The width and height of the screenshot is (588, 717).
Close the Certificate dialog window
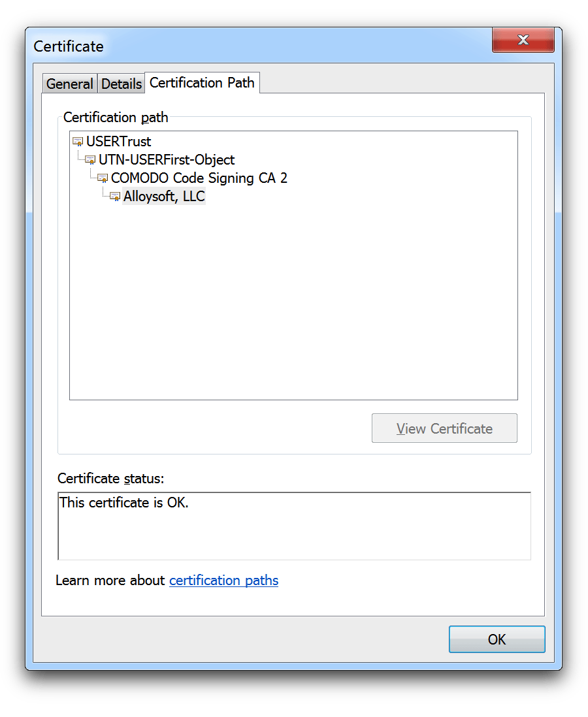[523, 40]
